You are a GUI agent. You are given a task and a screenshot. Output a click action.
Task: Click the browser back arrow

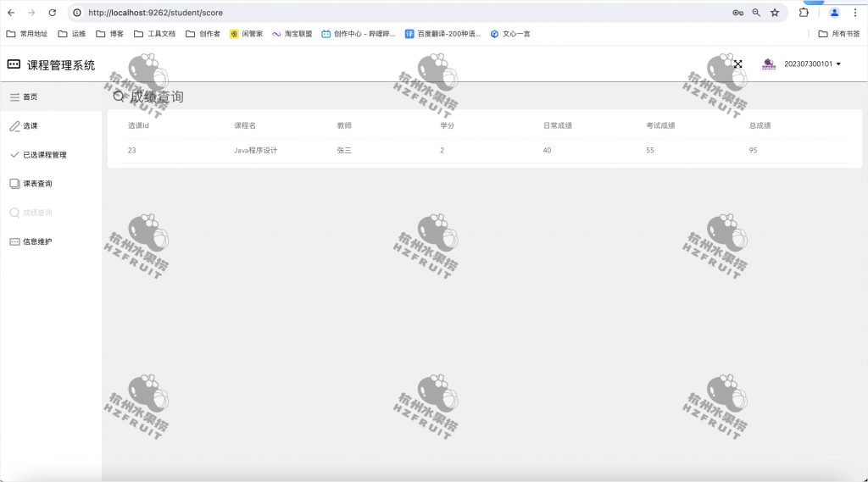(11, 13)
